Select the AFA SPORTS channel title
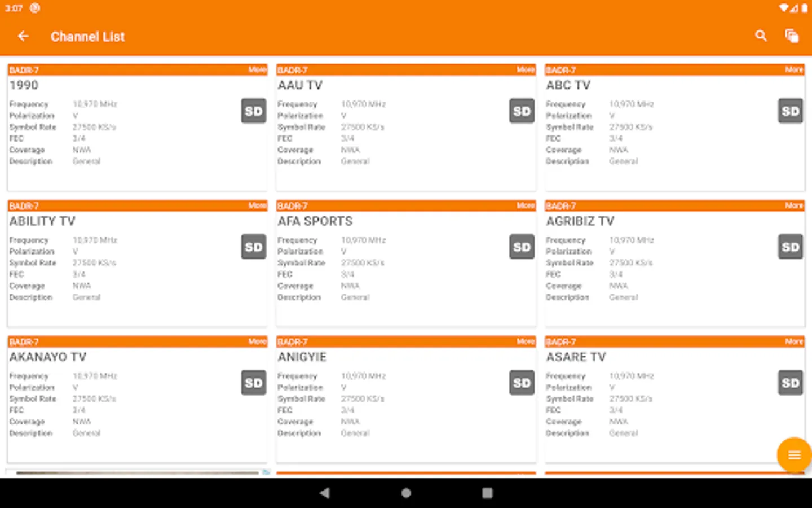Image resolution: width=812 pixels, height=508 pixels. tap(315, 221)
